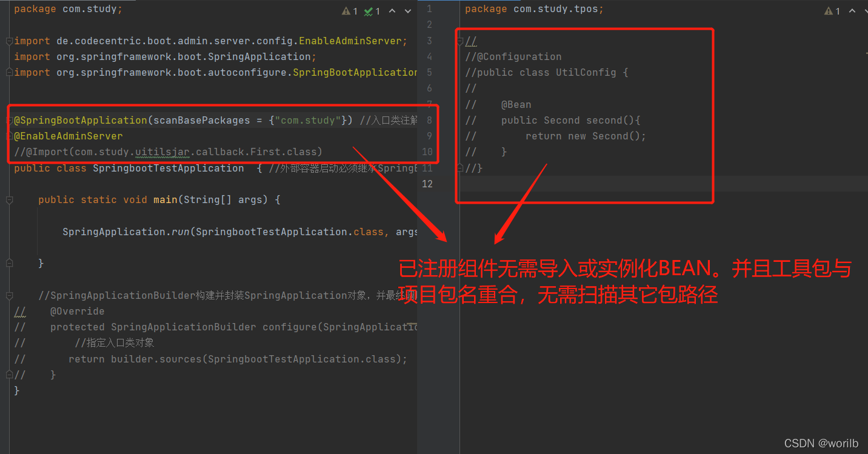The image size is (868, 454).
Task: Click the SpringbootTestApplication class name declaration
Action: click(x=169, y=168)
